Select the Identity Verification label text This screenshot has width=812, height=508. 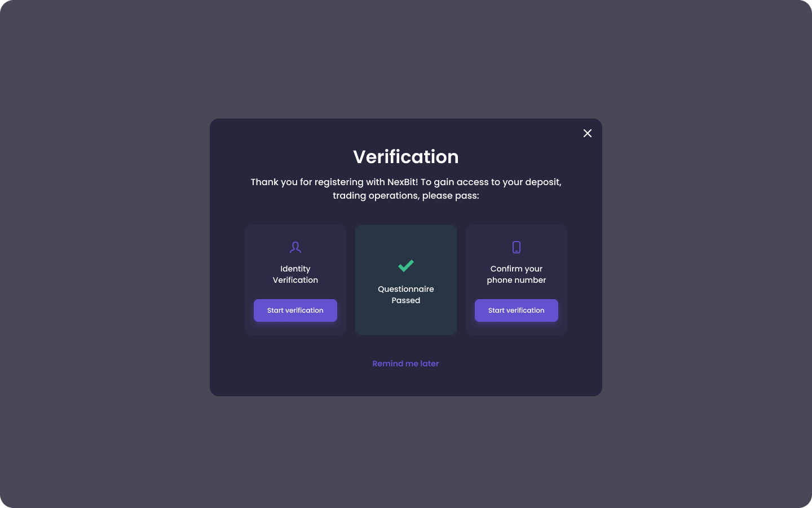pyautogui.click(x=295, y=274)
